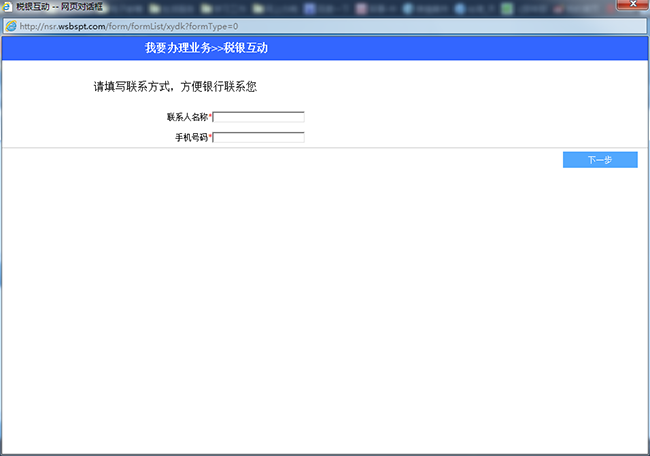Viewport: 650px width, 456px height.
Task: Click the 请填写联系方式 instruction text
Action: tap(175, 87)
